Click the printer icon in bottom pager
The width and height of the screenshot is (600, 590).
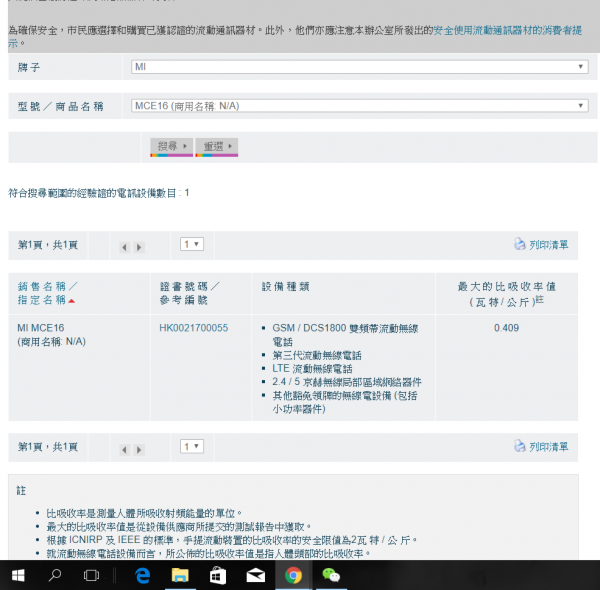tap(519, 446)
